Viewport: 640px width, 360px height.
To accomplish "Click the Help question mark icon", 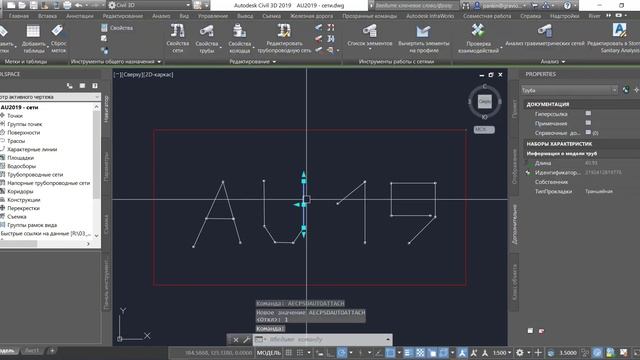I will point(567,5).
